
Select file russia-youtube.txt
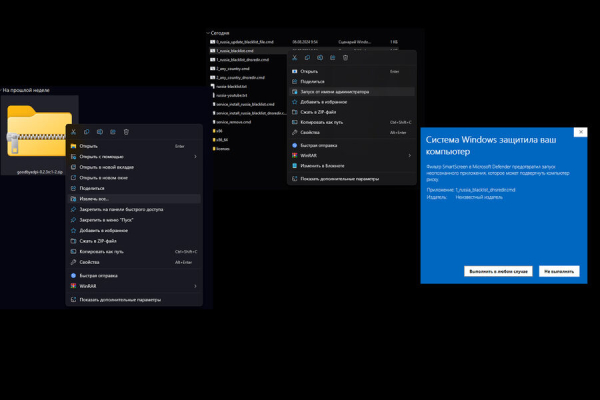(230, 95)
